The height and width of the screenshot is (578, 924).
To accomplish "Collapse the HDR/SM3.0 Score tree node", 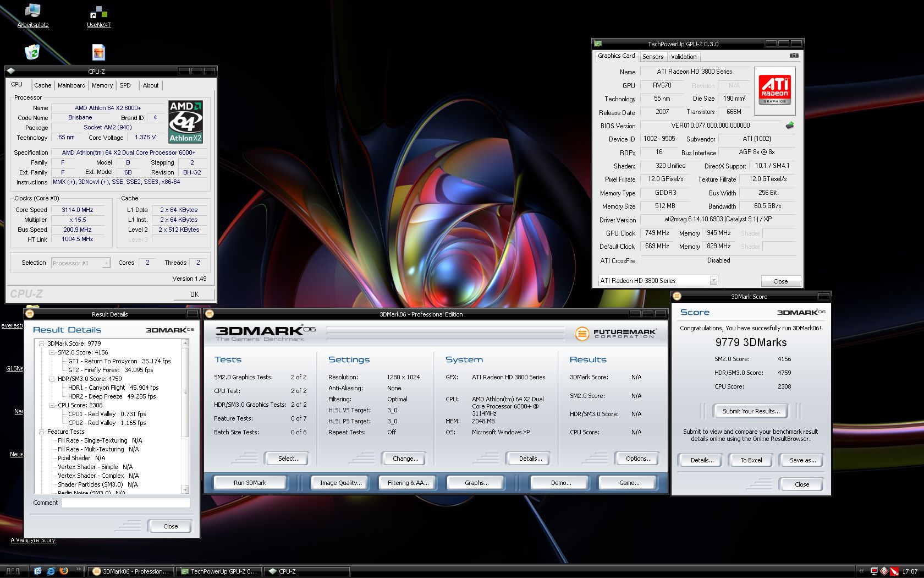I will pos(52,379).
